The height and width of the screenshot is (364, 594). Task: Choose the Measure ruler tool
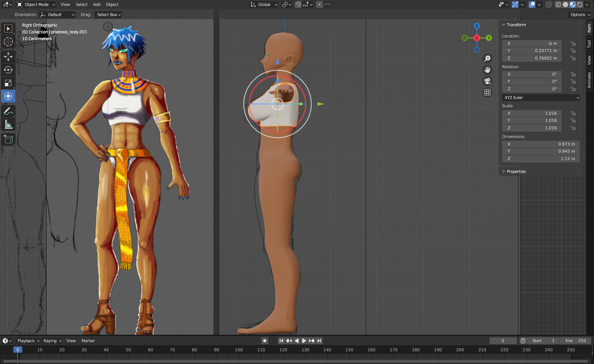(x=8, y=125)
